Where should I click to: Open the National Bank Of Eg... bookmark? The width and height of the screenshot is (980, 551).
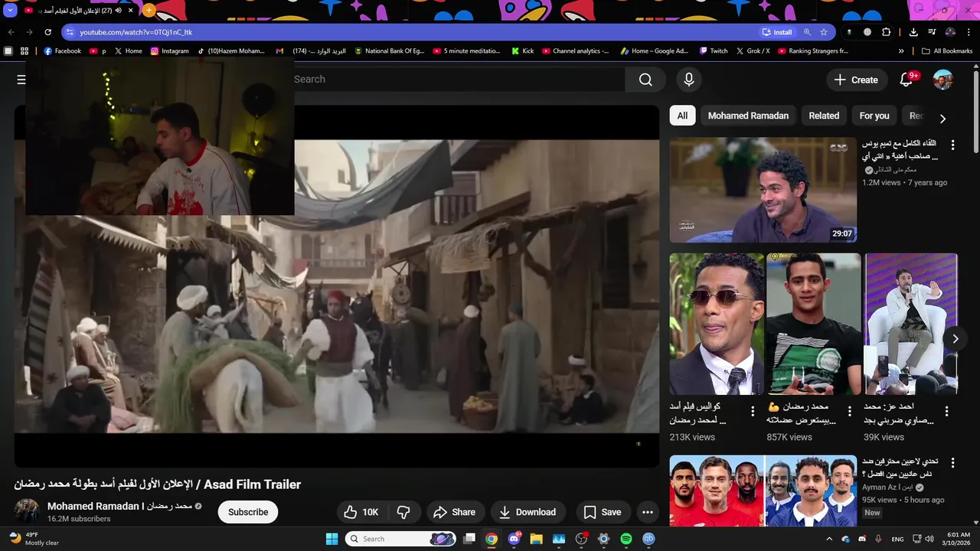pyautogui.click(x=389, y=51)
